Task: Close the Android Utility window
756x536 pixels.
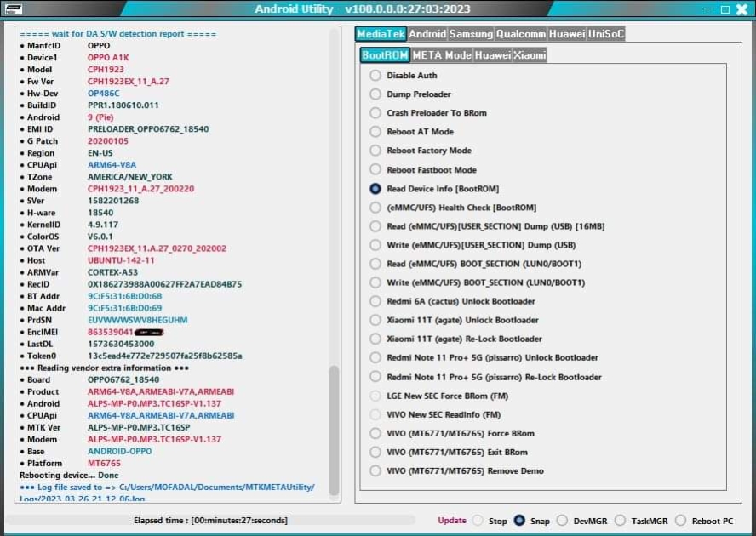Action: point(741,9)
